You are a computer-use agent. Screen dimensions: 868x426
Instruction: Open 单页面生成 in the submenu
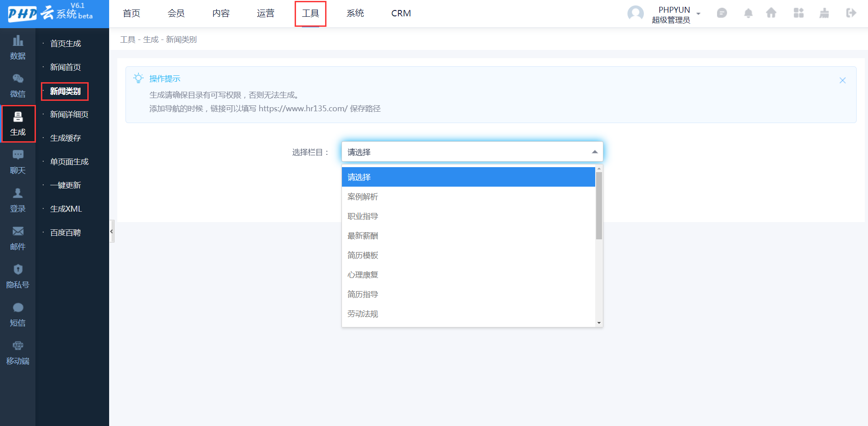69,162
